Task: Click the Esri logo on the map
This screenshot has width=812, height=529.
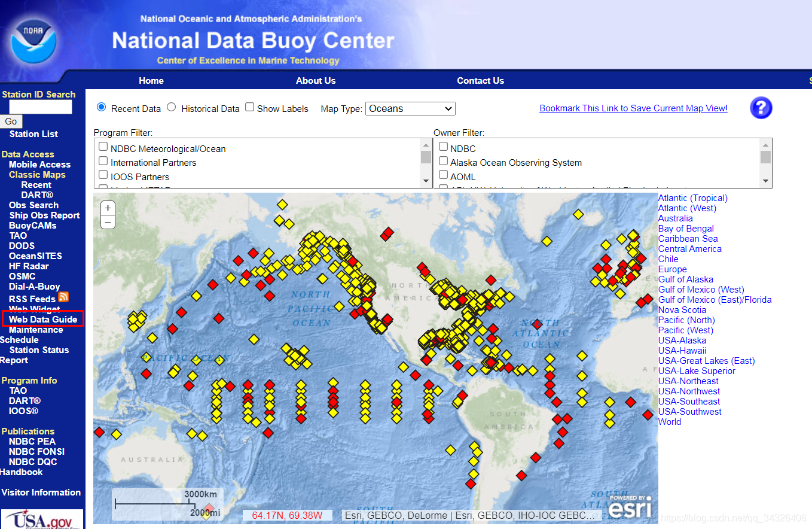Action: (631, 507)
